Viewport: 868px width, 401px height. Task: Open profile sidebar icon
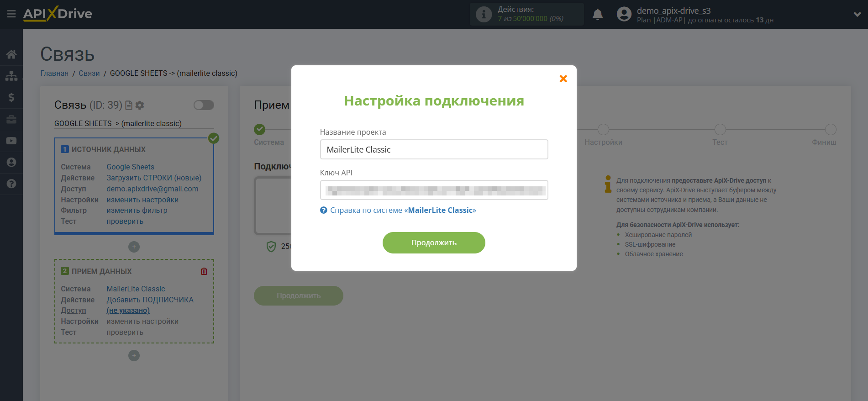(x=11, y=162)
